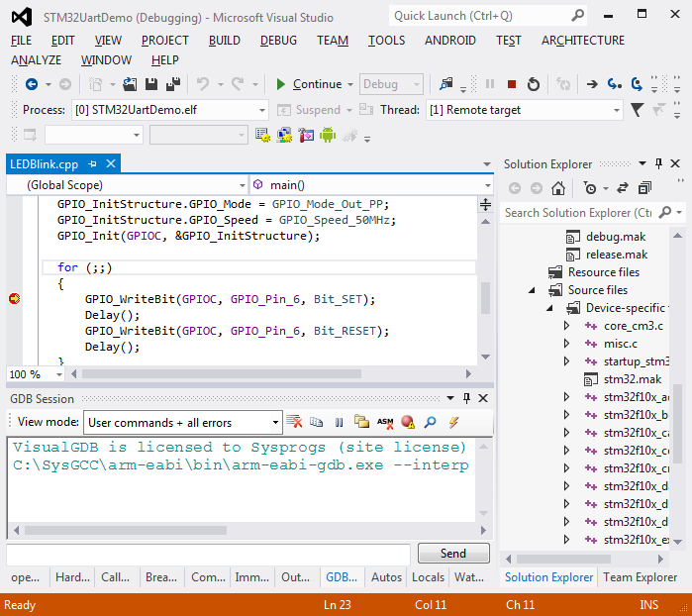Click the ASM toggle icon in GDB Session
This screenshot has height=616, width=692.
click(385, 423)
